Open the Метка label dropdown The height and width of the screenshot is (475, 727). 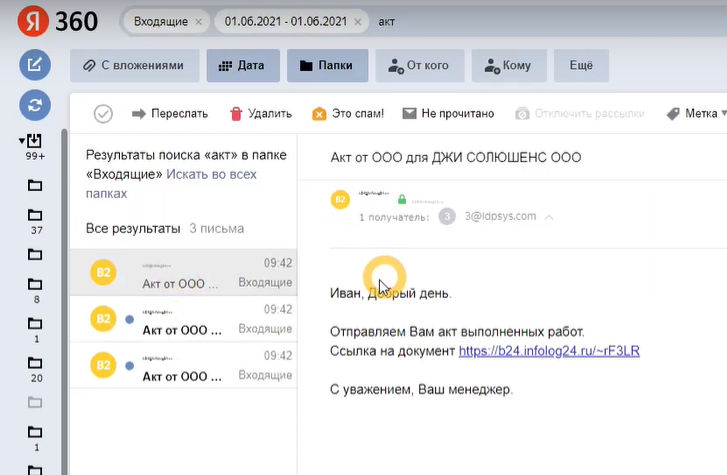click(696, 114)
